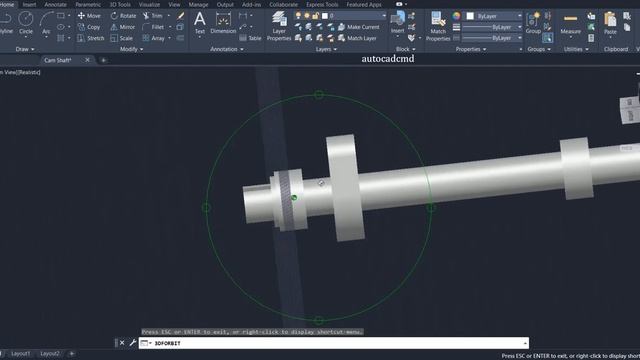Click the Erase pencil icon

point(180,16)
